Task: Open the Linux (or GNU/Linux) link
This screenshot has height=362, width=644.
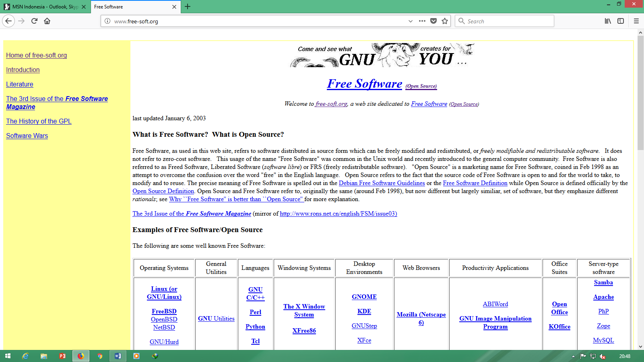Action: pos(164,293)
